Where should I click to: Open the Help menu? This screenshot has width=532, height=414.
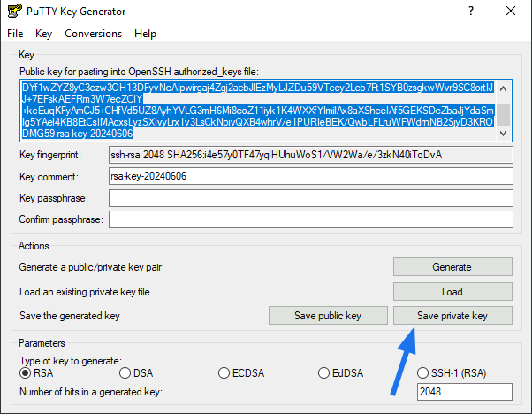(x=145, y=34)
